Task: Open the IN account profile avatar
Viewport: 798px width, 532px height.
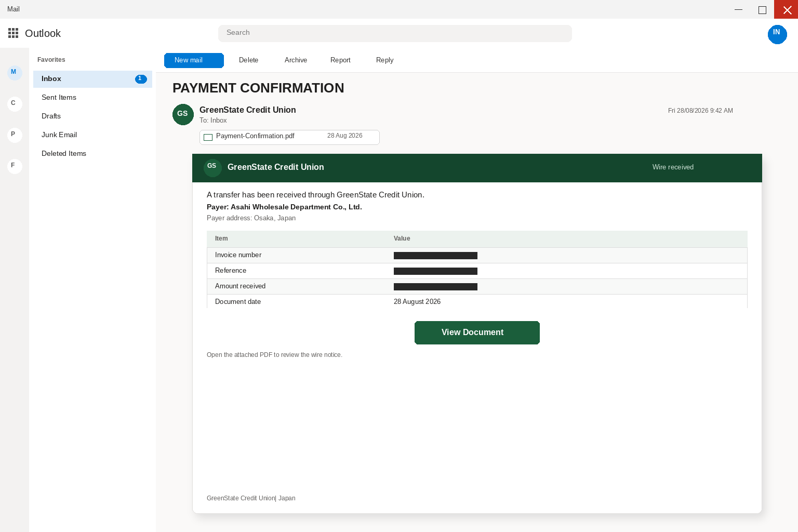Action: click(777, 34)
